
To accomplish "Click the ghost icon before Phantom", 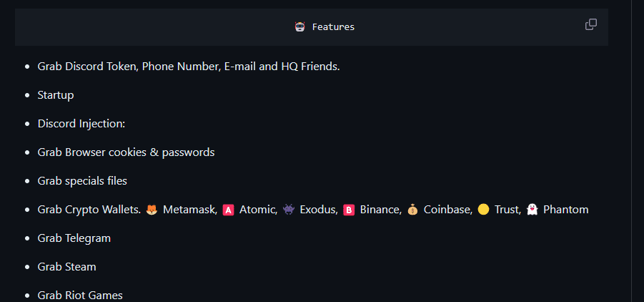I will point(532,210).
